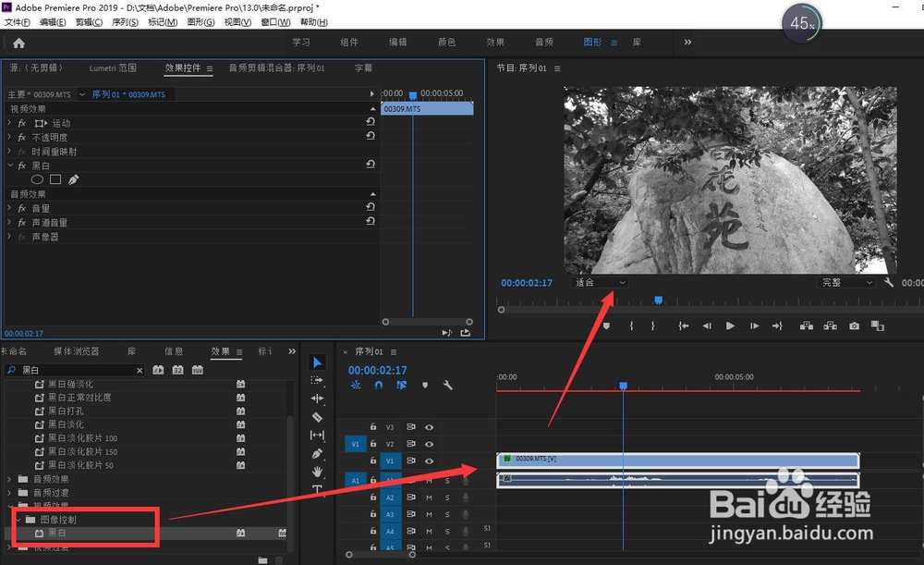Collapse the 图像控制 folder
This screenshot has width=924, height=565.
pyautogui.click(x=18, y=520)
